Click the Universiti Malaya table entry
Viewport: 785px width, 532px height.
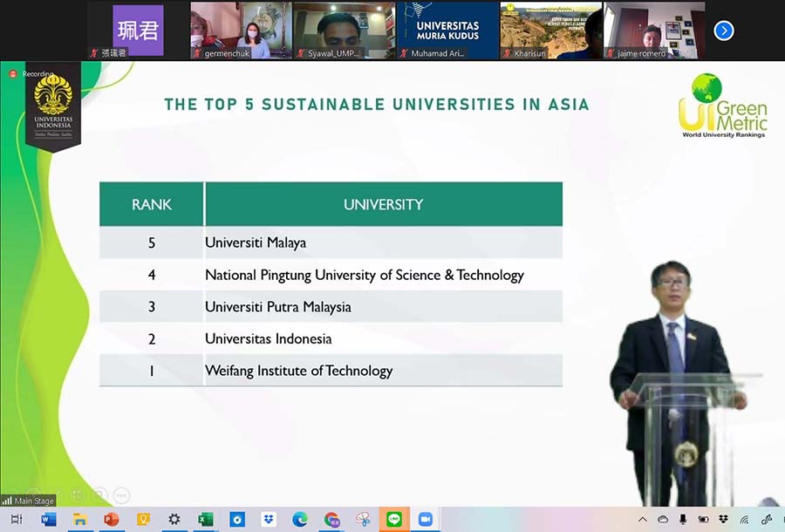tap(256, 242)
